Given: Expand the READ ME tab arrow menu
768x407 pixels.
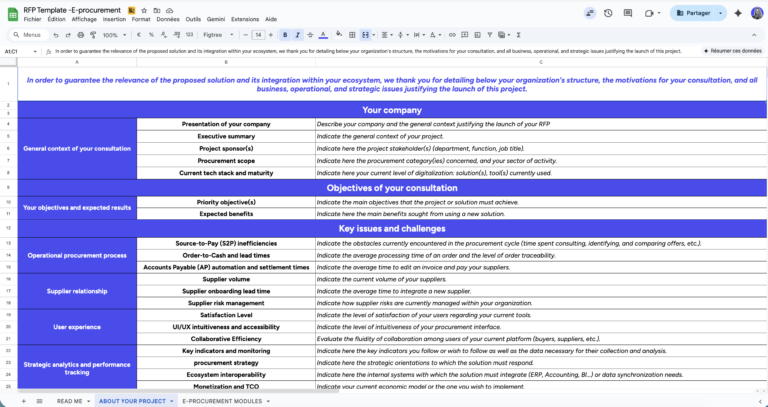Looking at the screenshot, I should [85, 400].
